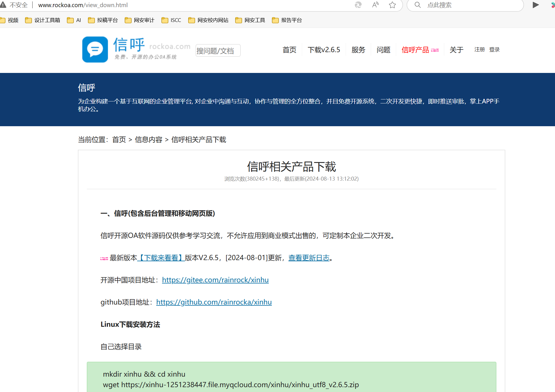Add page to favorites with star icon
The height and width of the screenshot is (392, 555).
392,5
